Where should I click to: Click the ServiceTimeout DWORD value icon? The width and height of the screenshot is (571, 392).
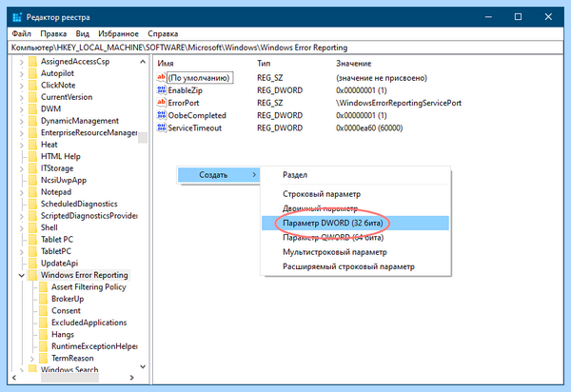tap(162, 127)
